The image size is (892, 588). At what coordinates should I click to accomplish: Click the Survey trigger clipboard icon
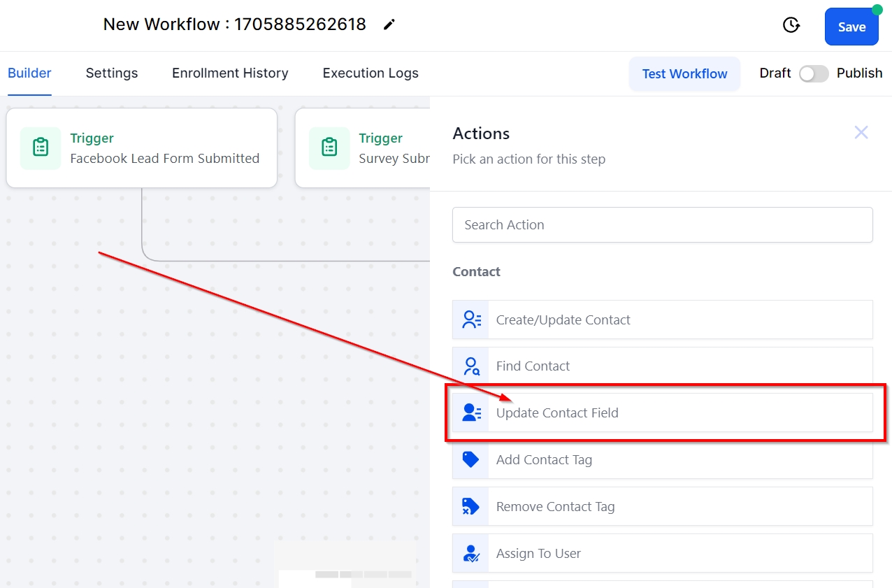click(x=329, y=148)
